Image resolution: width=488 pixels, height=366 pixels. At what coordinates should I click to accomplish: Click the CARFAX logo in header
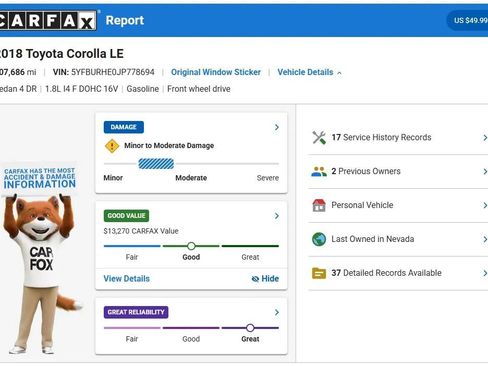coord(48,20)
